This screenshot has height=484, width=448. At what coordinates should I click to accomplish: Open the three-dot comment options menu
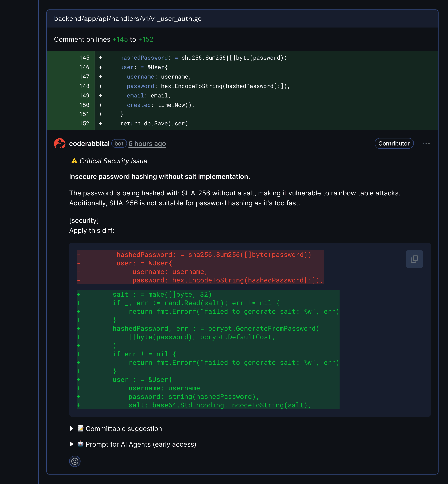point(426,143)
